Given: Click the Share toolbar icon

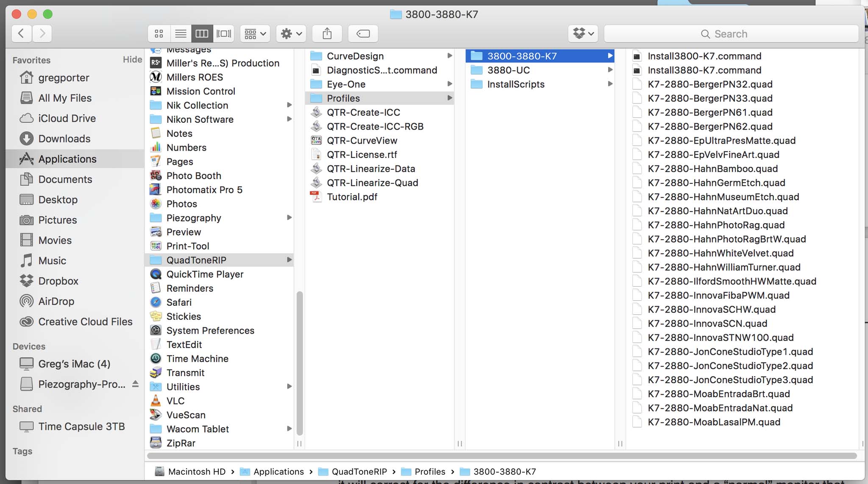Looking at the screenshot, I should tap(327, 33).
